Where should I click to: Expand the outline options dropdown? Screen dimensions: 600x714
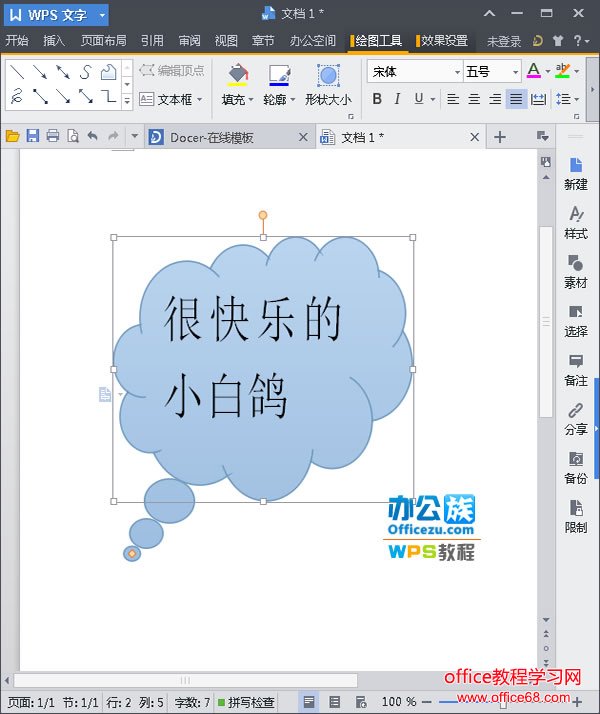coord(293,99)
